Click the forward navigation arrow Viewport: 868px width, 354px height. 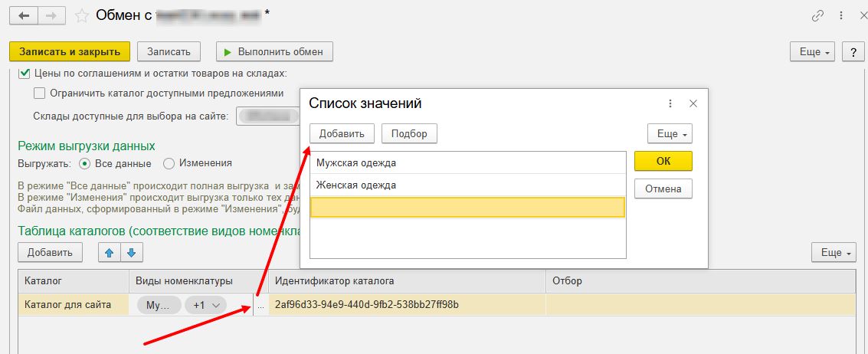coord(51,15)
